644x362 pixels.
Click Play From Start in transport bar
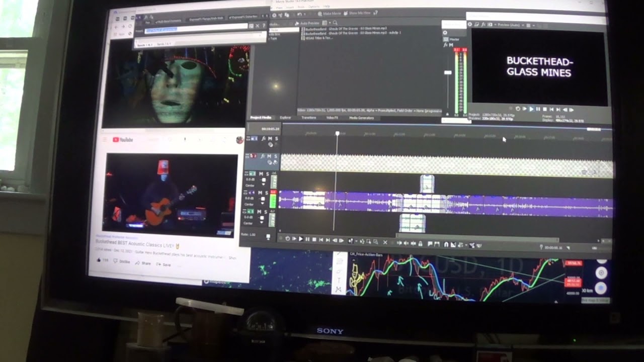[294, 238]
